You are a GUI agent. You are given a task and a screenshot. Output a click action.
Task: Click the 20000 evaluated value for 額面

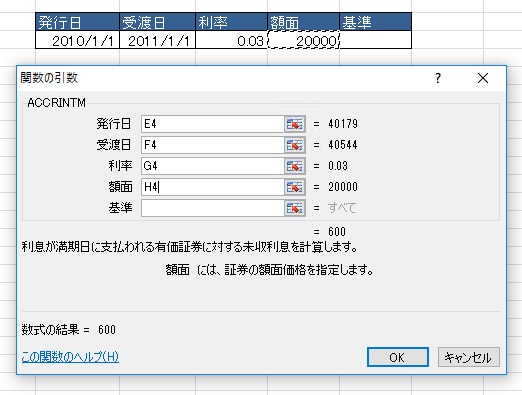tap(343, 187)
